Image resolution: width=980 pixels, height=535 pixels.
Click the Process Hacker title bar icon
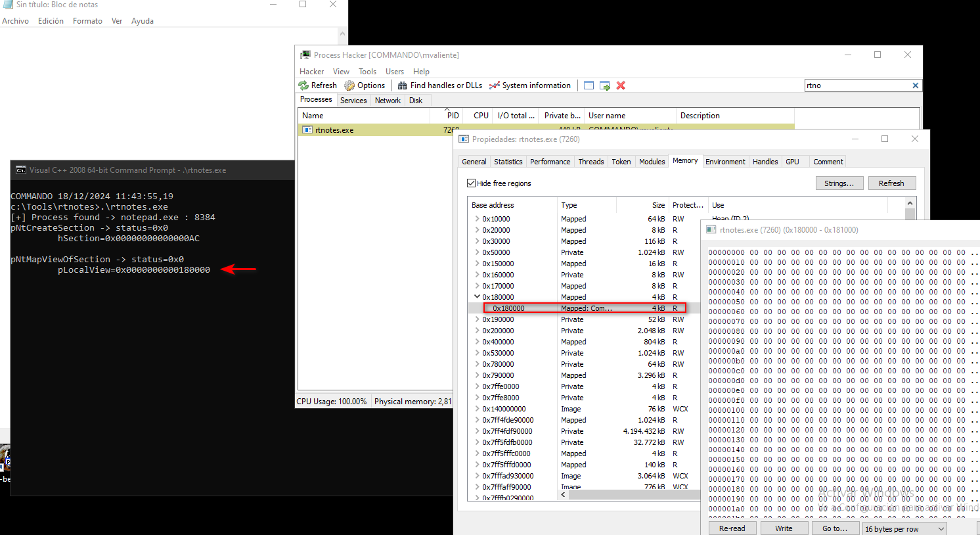tap(305, 55)
